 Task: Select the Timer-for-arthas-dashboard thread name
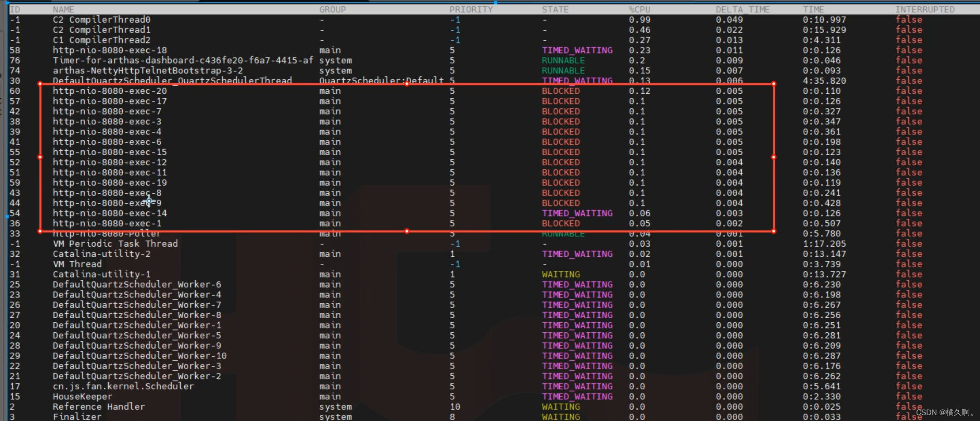(183, 61)
